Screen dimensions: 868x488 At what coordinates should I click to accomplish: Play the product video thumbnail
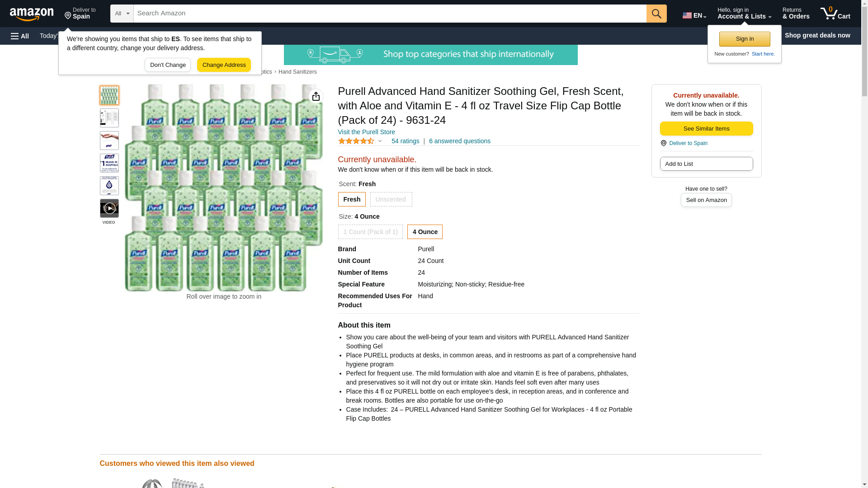pos(109,208)
